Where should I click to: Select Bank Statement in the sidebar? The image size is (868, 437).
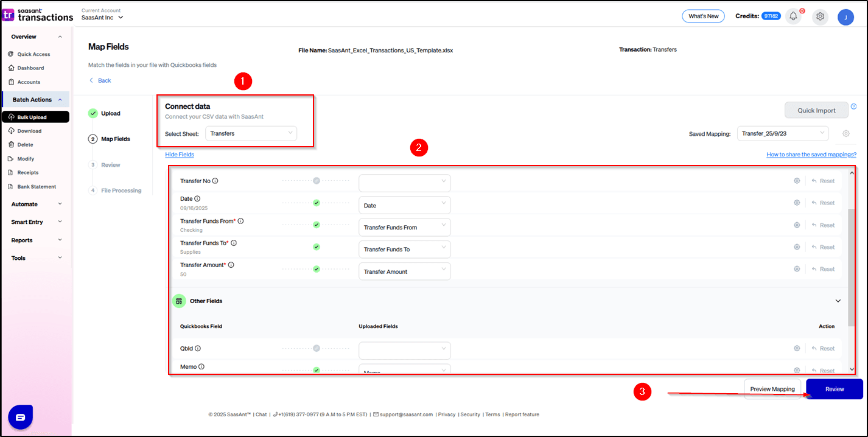[37, 187]
